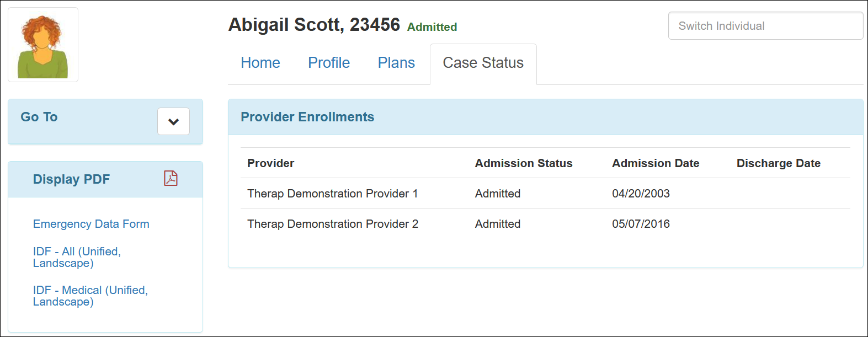Click the Admission Status column header
This screenshot has height=337, width=868.
(524, 163)
